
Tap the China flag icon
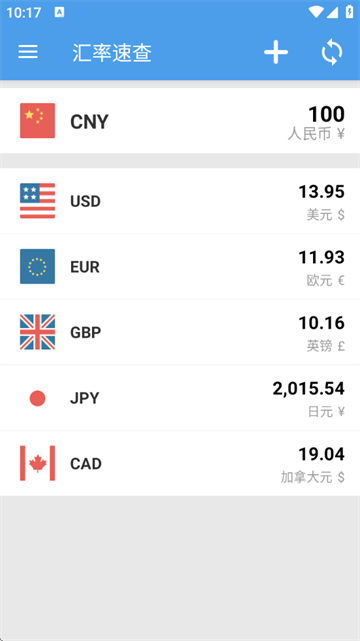coord(38,121)
